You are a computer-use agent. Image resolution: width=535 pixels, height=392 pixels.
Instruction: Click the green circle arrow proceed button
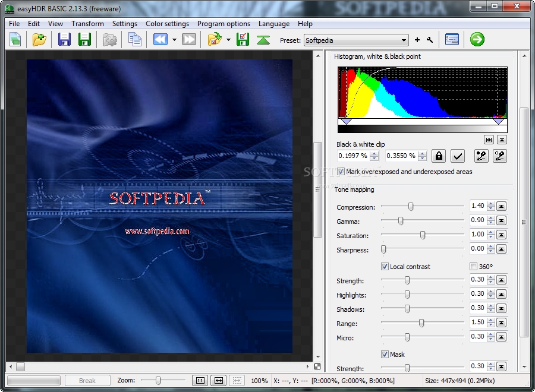click(x=477, y=39)
